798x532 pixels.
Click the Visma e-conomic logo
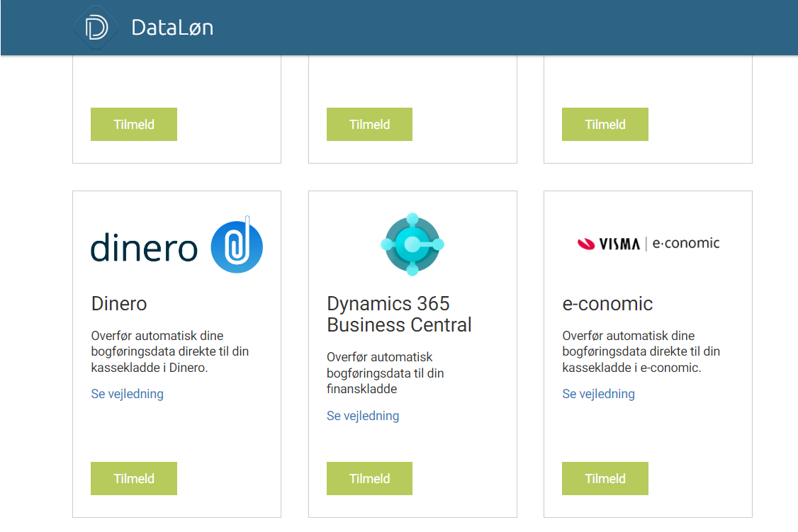pos(648,244)
